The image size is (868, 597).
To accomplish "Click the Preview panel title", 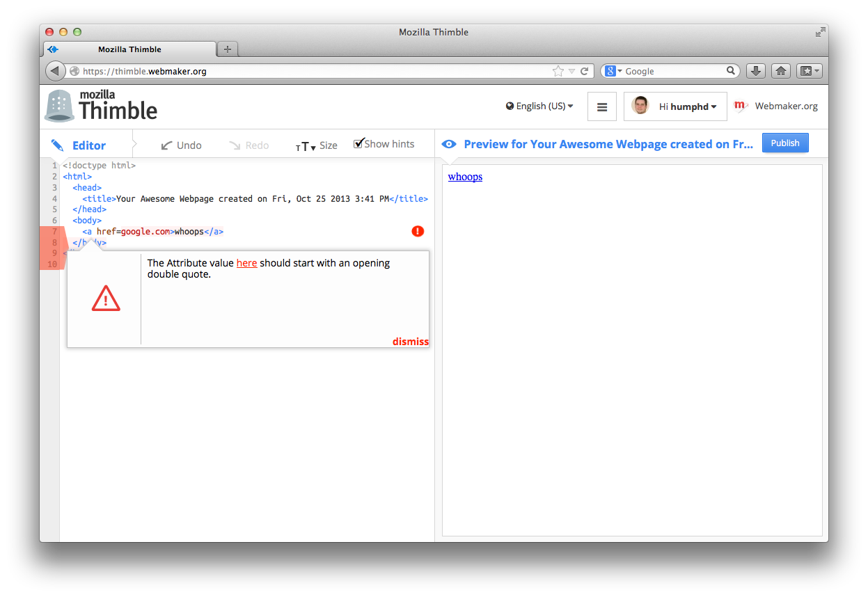I will tap(608, 144).
